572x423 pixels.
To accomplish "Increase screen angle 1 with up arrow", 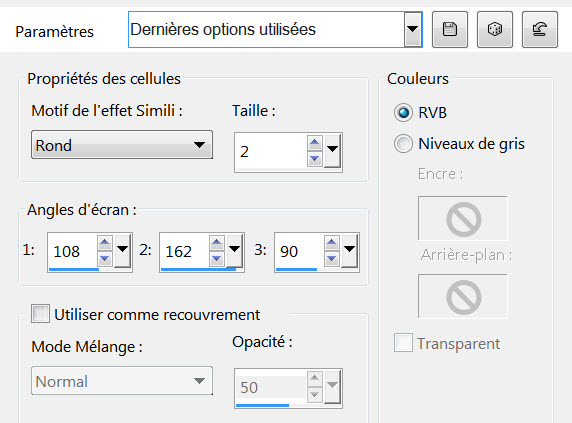I will pyautogui.click(x=105, y=242).
